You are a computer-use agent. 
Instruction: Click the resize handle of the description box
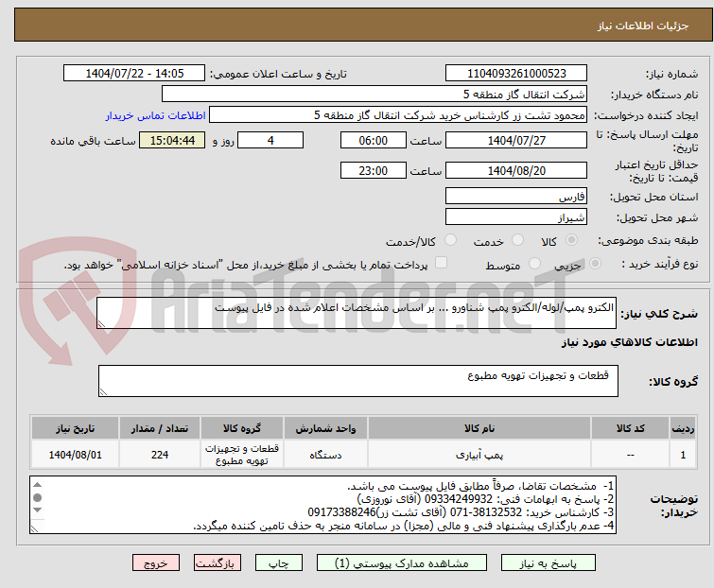click(101, 323)
